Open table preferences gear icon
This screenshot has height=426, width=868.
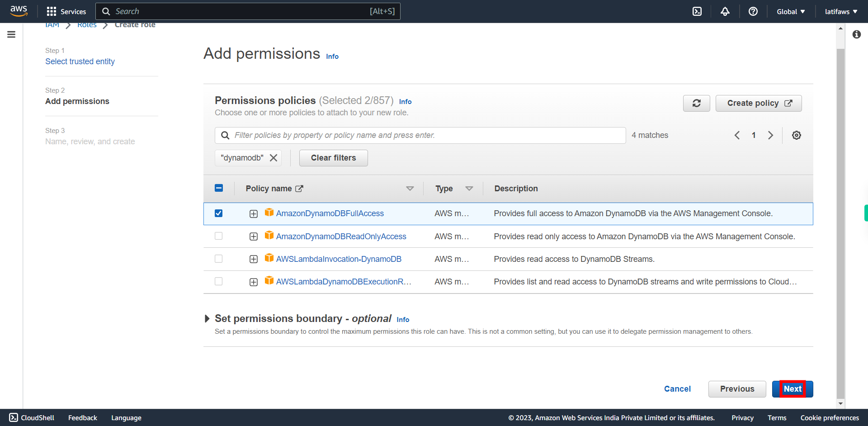(797, 135)
